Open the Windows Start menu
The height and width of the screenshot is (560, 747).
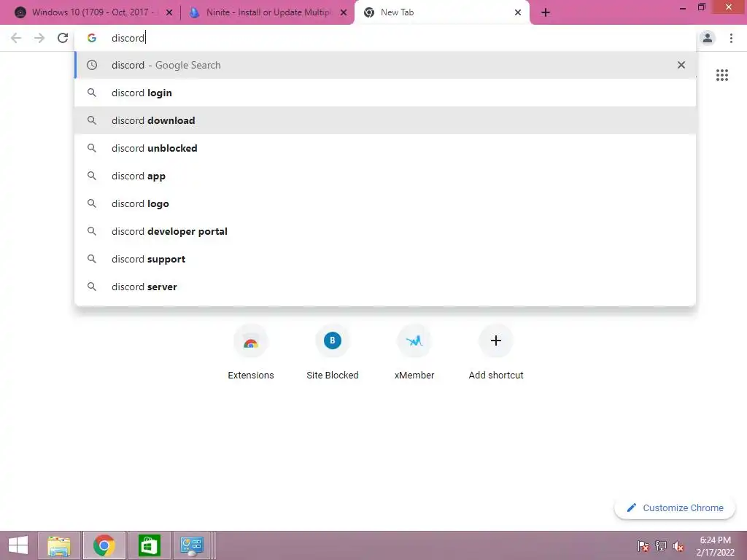[x=18, y=545]
